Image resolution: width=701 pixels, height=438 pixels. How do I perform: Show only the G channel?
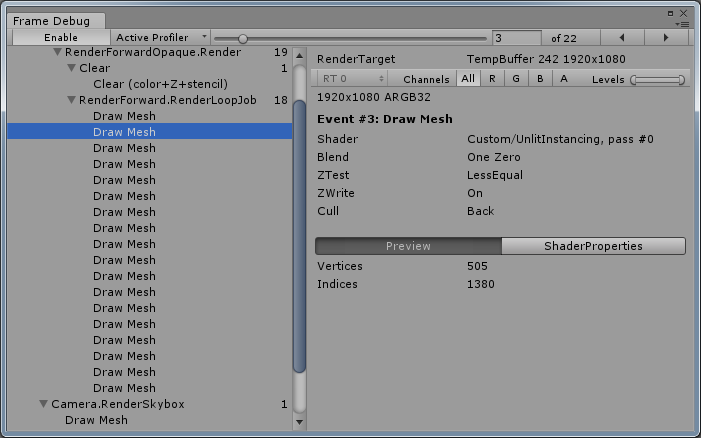516,79
